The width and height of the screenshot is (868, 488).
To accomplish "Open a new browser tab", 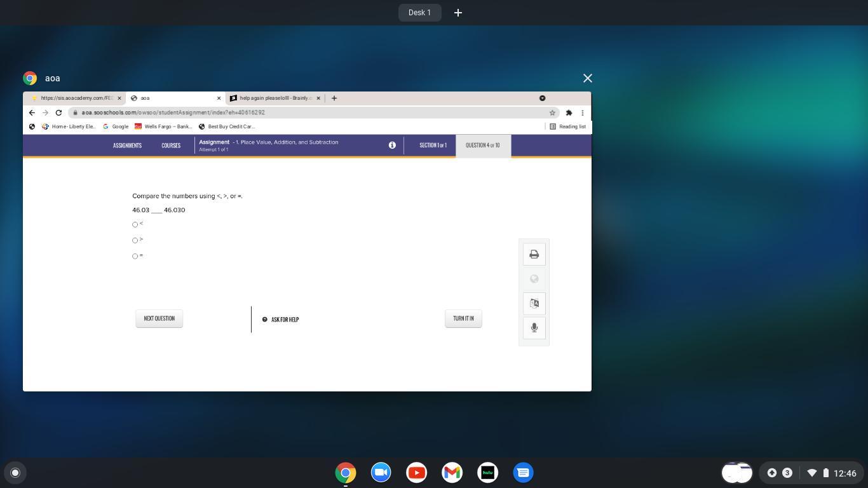I will (334, 98).
